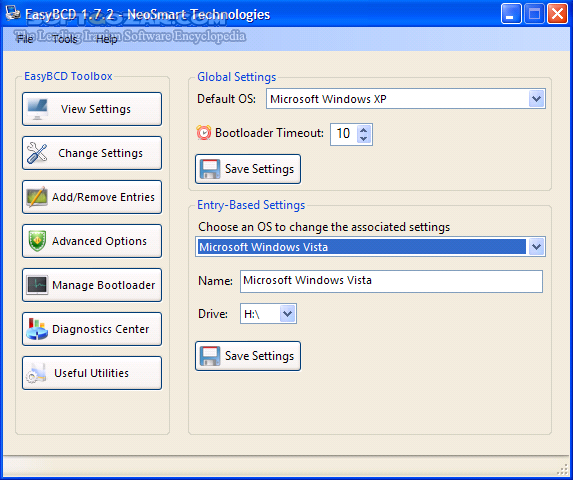Expand the Default OS dropdown
The height and width of the screenshot is (480, 573).
[x=536, y=99]
